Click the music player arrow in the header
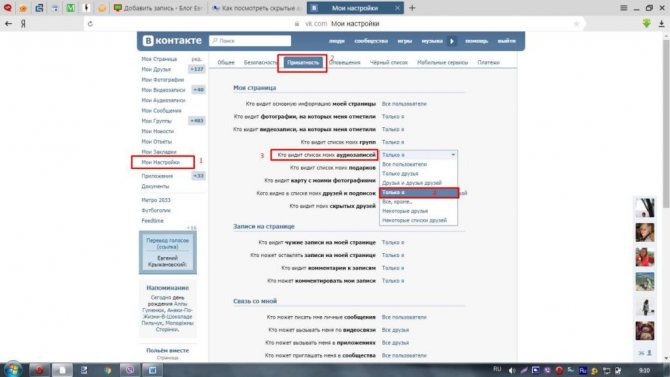The width and height of the screenshot is (670, 377). 452,41
